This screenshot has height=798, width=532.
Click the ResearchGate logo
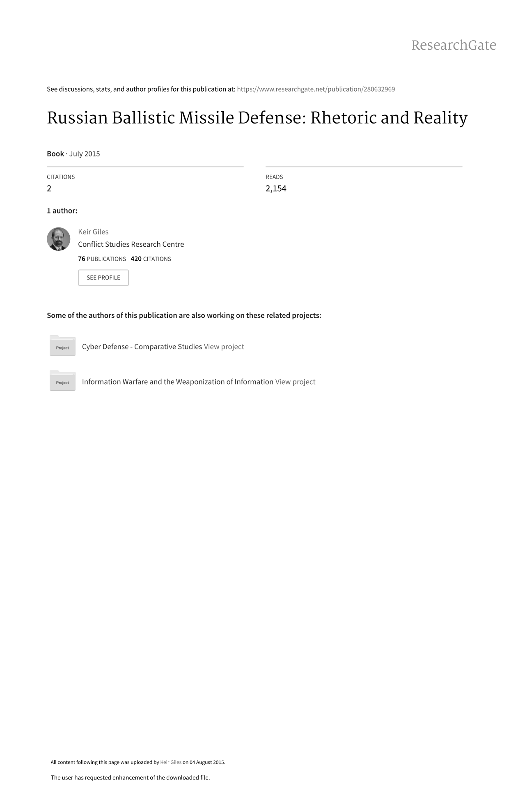click(x=454, y=45)
